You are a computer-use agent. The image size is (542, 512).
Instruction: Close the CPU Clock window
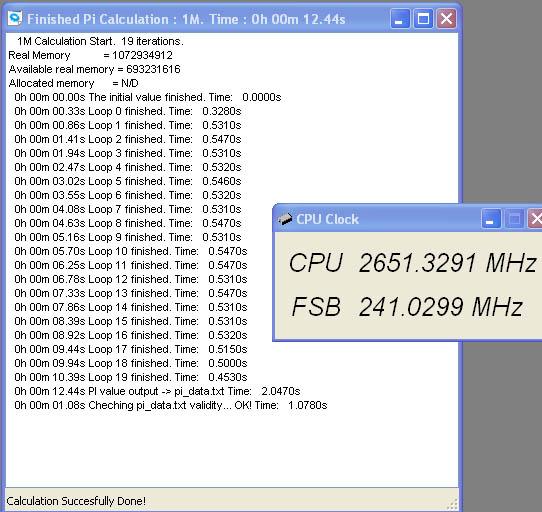pos(535,218)
